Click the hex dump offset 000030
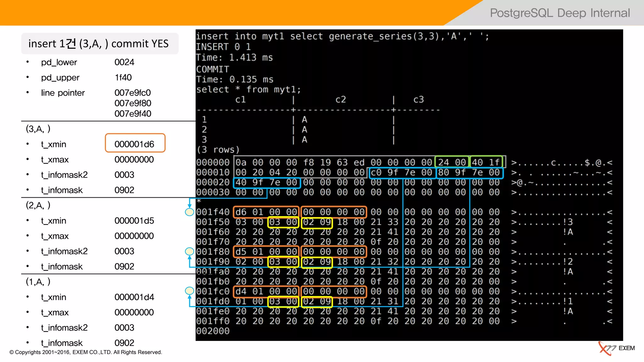Screen dimensions: 644x362 click(213, 192)
